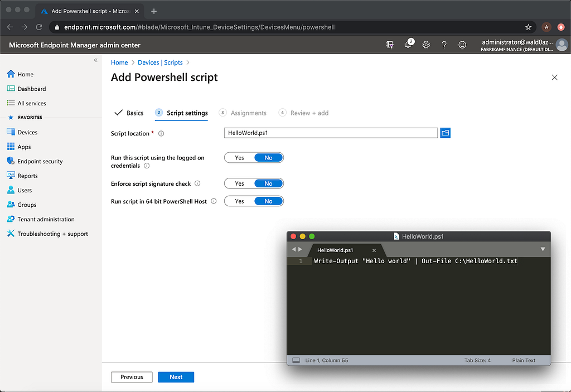The image size is (571, 392).
Task: Set 64 bit PowerShell Host to No
Action: [x=268, y=201]
